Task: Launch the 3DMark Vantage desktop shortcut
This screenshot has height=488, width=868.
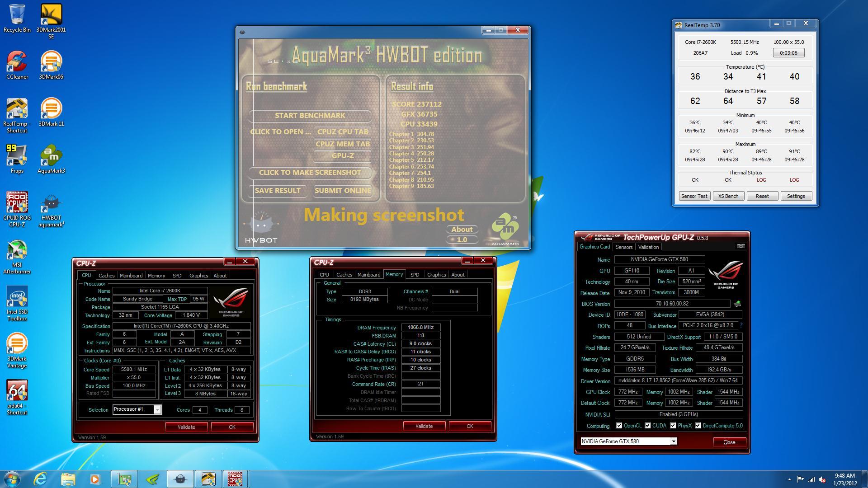Action: coord(17,351)
